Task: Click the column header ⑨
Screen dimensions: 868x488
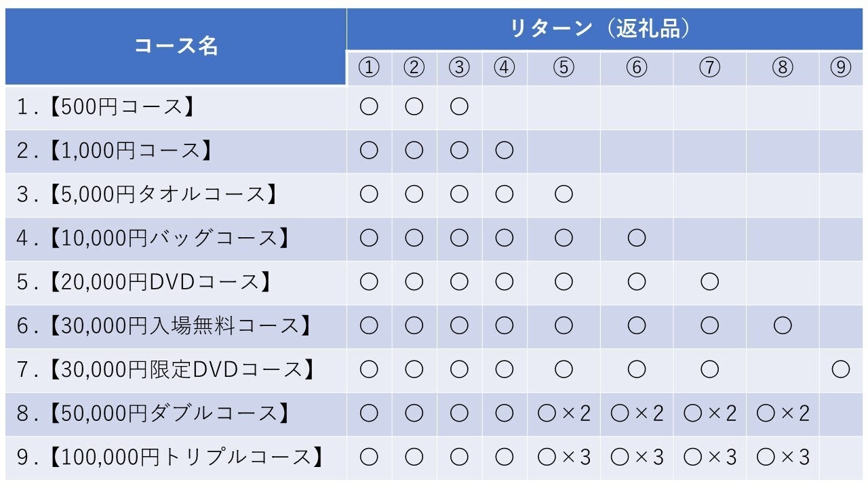Action: [840, 68]
